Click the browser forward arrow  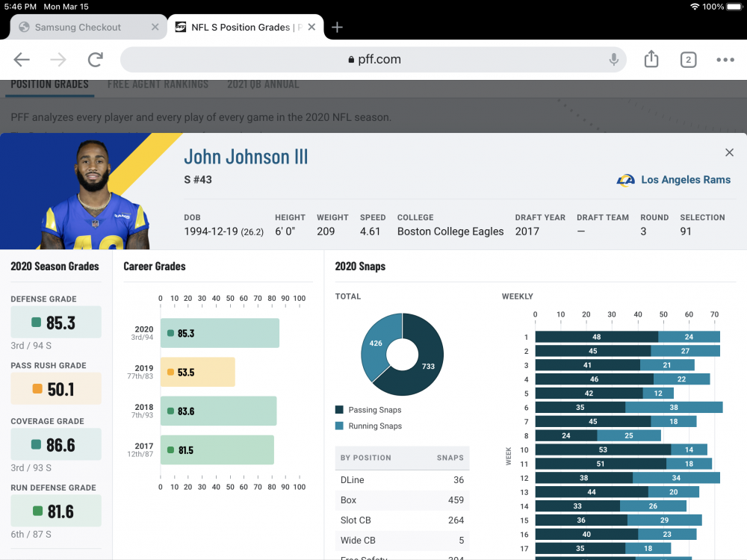pos(58,60)
